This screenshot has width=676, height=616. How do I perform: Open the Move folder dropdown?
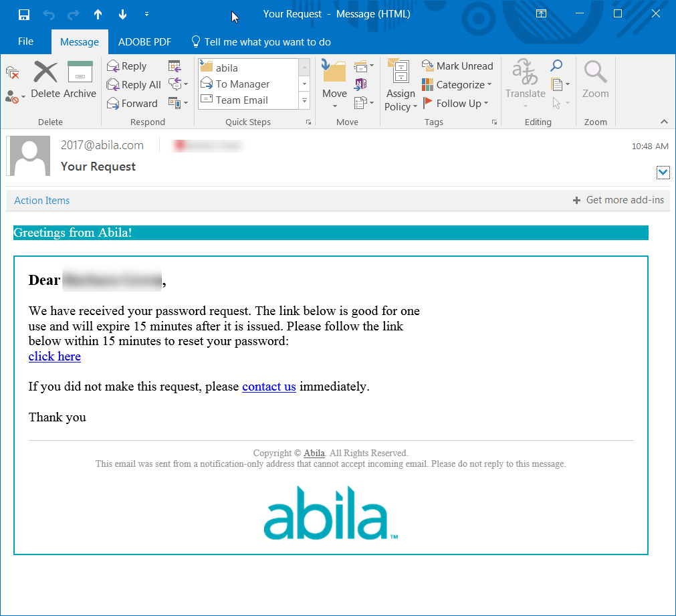pyautogui.click(x=334, y=84)
